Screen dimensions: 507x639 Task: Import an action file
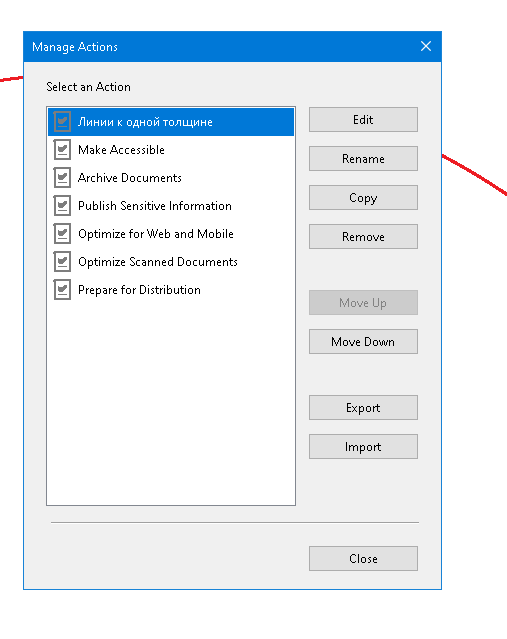coord(363,447)
